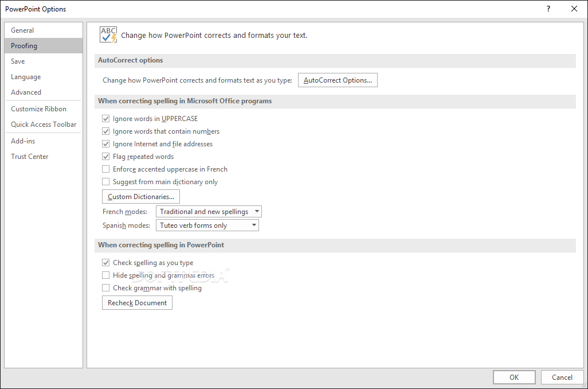Click the AutoCorrect options section header
Viewport: 588px width, 389px height.
click(x=335, y=60)
